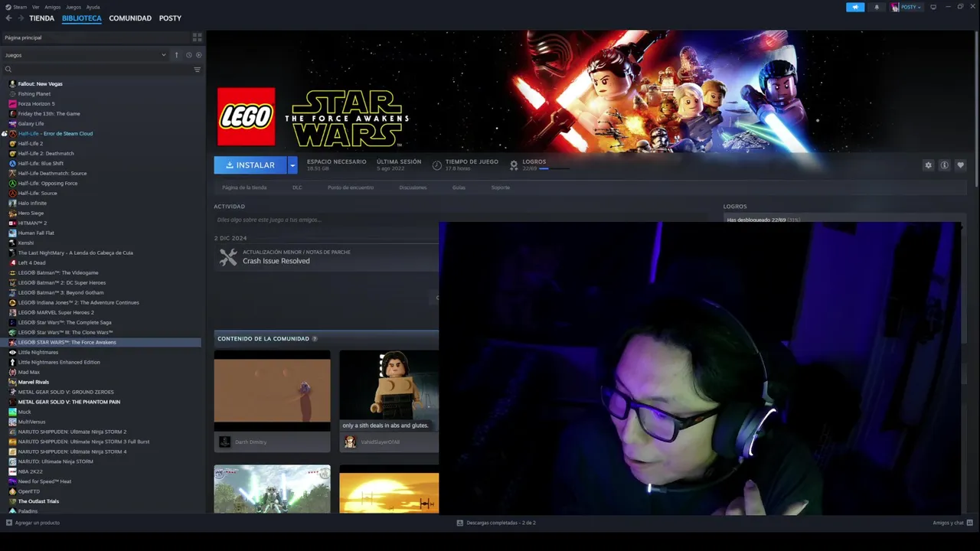Open the Darth Dmitry community screenshot thumbnail
This screenshot has width=980, height=551.
tap(272, 391)
